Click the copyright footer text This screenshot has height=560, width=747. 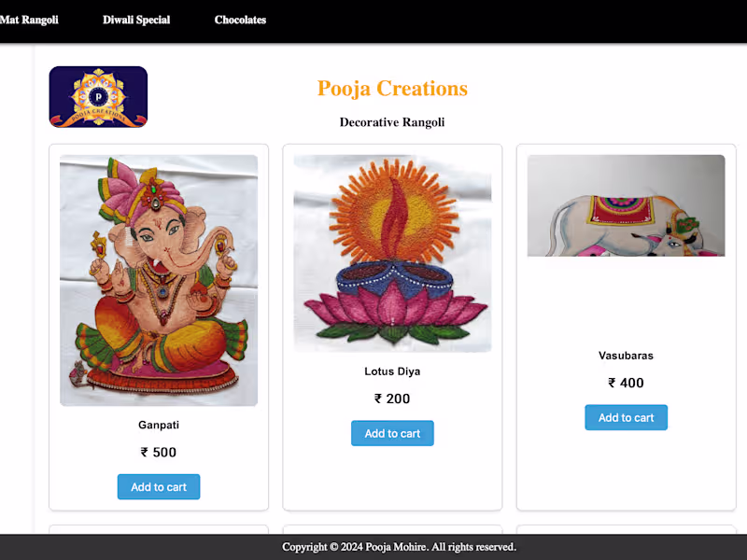[400, 547]
